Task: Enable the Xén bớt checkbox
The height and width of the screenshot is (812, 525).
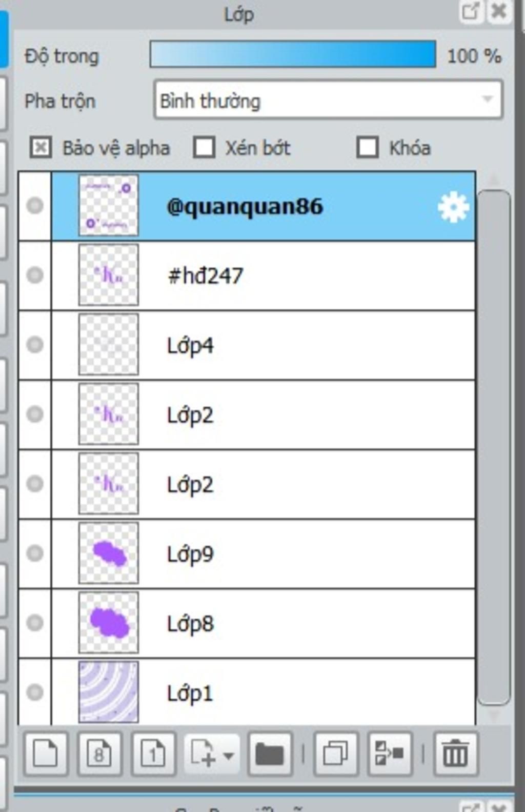Action: pyautogui.click(x=204, y=148)
